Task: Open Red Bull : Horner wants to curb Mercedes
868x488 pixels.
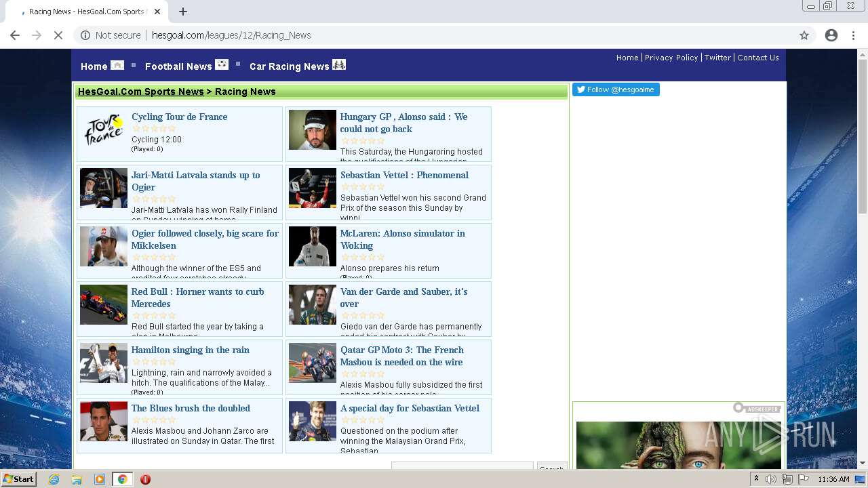Action: pos(197,298)
